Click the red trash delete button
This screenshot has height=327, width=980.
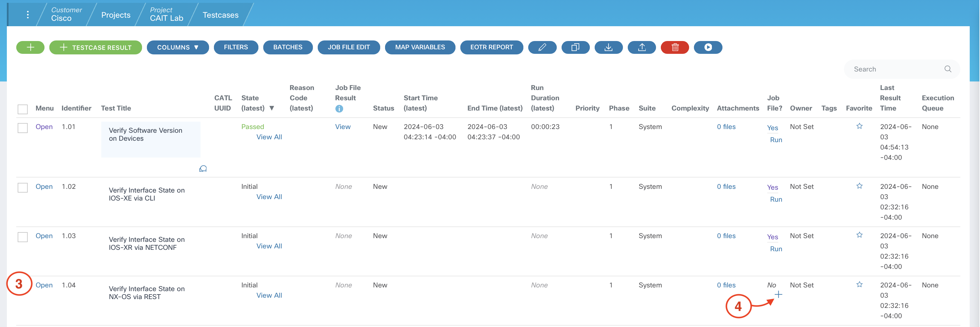[x=675, y=47]
